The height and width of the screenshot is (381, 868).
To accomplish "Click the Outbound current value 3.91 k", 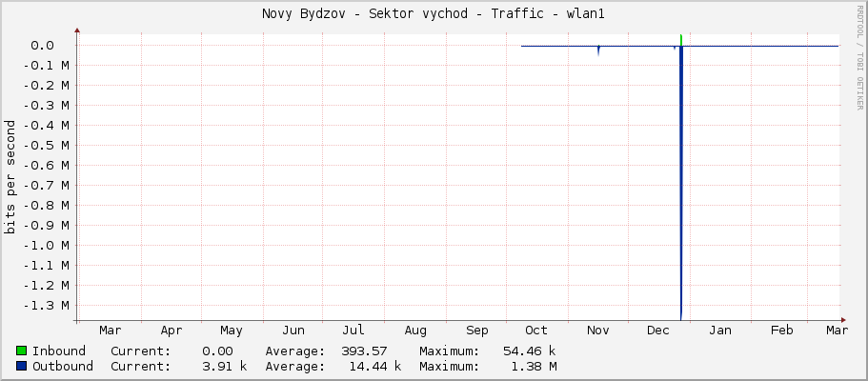I will pos(225,366).
